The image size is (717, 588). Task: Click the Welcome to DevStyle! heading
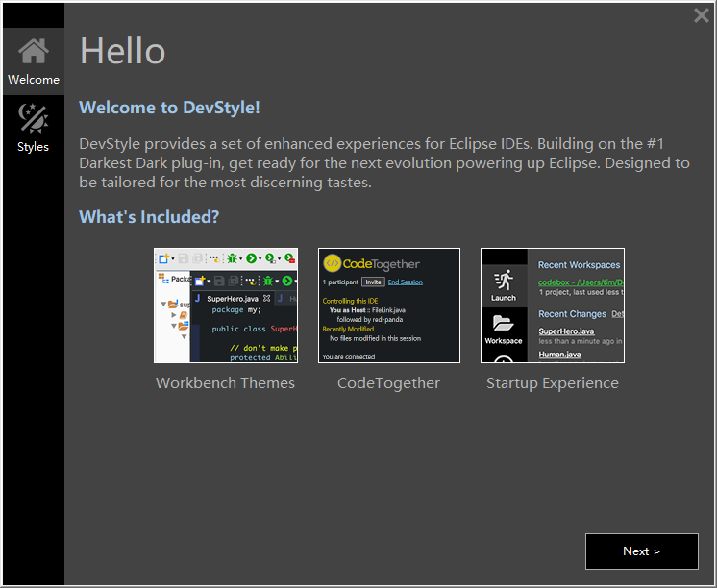pyautogui.click(x=169, y=108)
